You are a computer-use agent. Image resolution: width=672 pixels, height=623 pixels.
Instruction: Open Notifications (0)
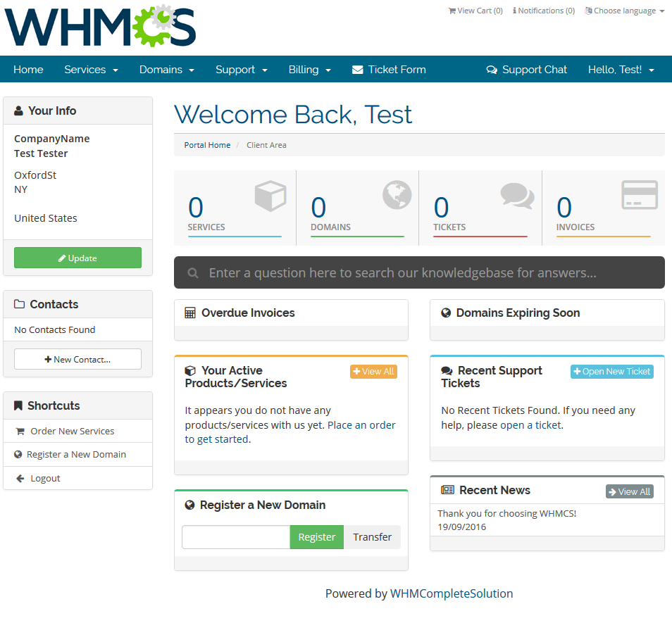(543, 11)
